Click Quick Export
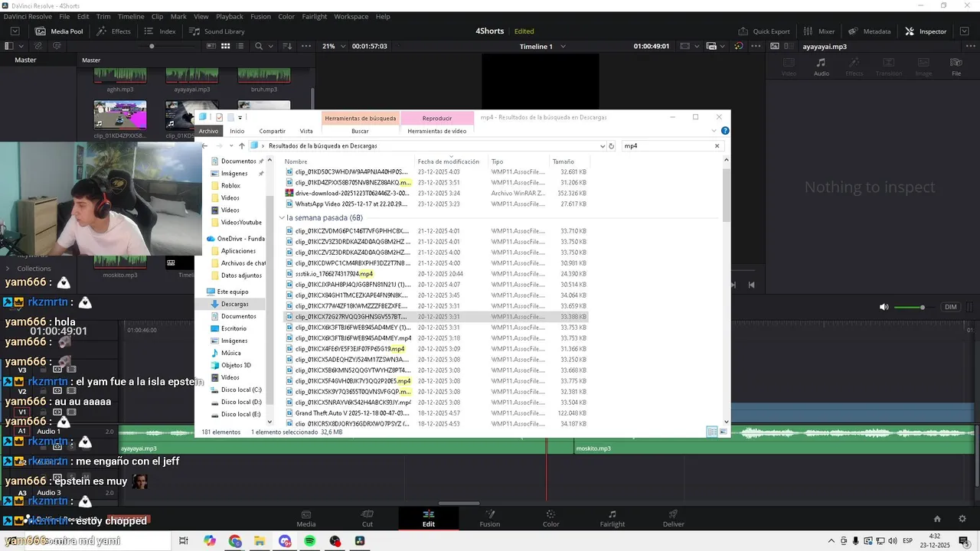The width and height of the screenshot is (980, 551). pyautogui.click(x=763, y=31)
